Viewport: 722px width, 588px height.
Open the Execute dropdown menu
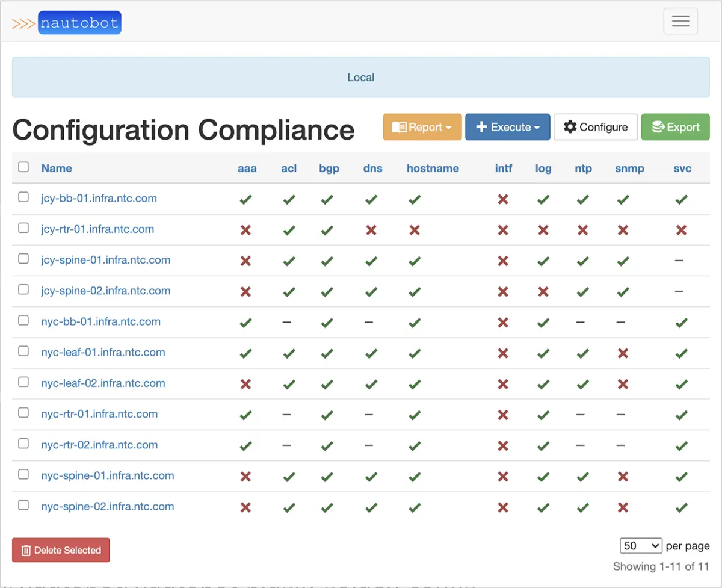point(507,127)
